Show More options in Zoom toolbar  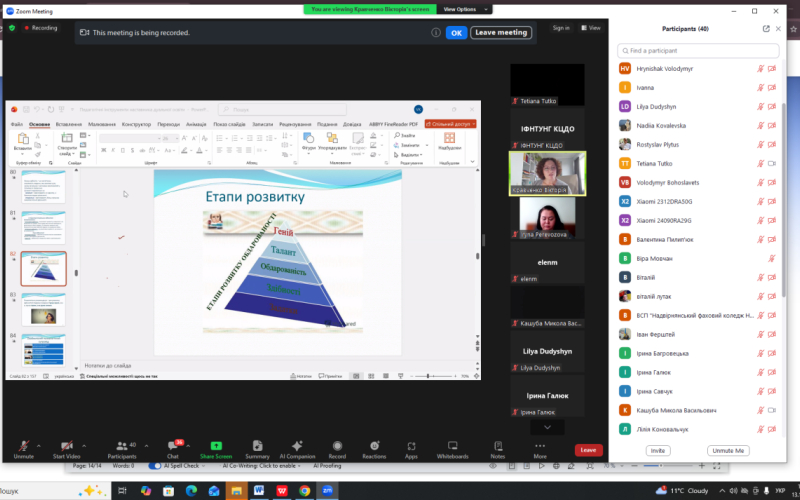tap(540, 449)
